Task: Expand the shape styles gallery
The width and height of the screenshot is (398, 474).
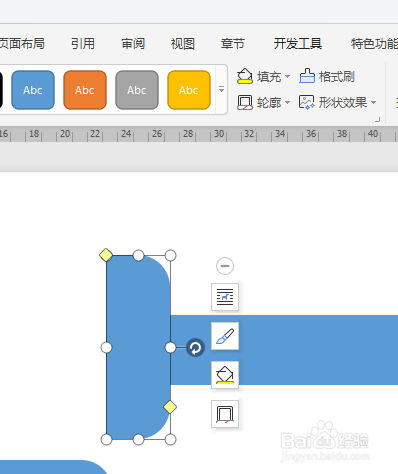Action: (x=221, y=89)
